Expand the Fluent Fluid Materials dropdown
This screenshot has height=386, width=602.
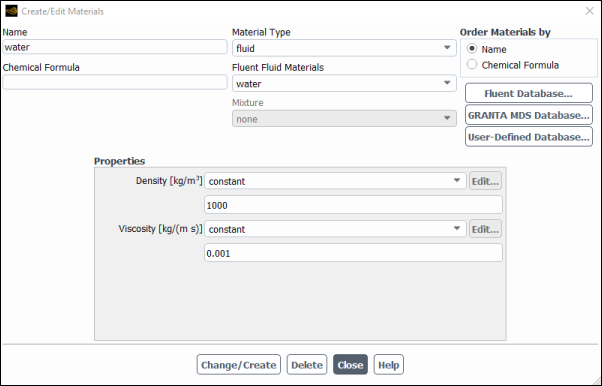coord(344,83)
